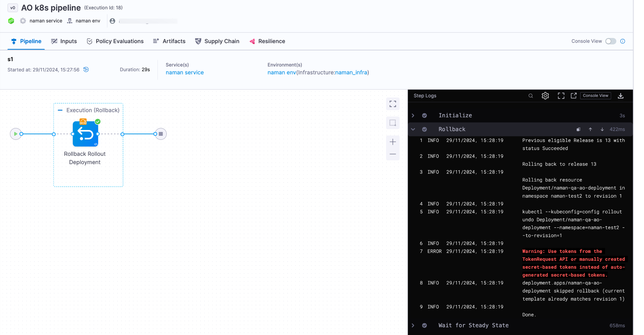Click the naman_infra infrastructure link
Viewport: 644px width, 335px height.
(x=351, y=72)
